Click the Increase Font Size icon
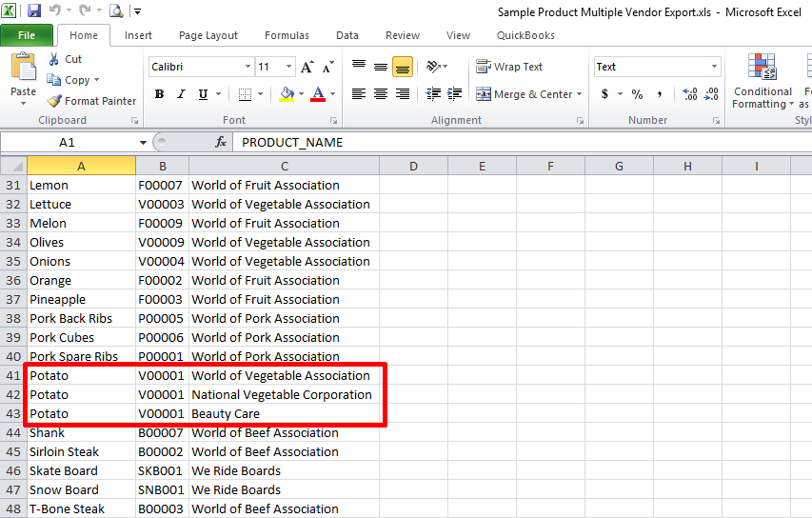812x518 pixels. (307, 68)
